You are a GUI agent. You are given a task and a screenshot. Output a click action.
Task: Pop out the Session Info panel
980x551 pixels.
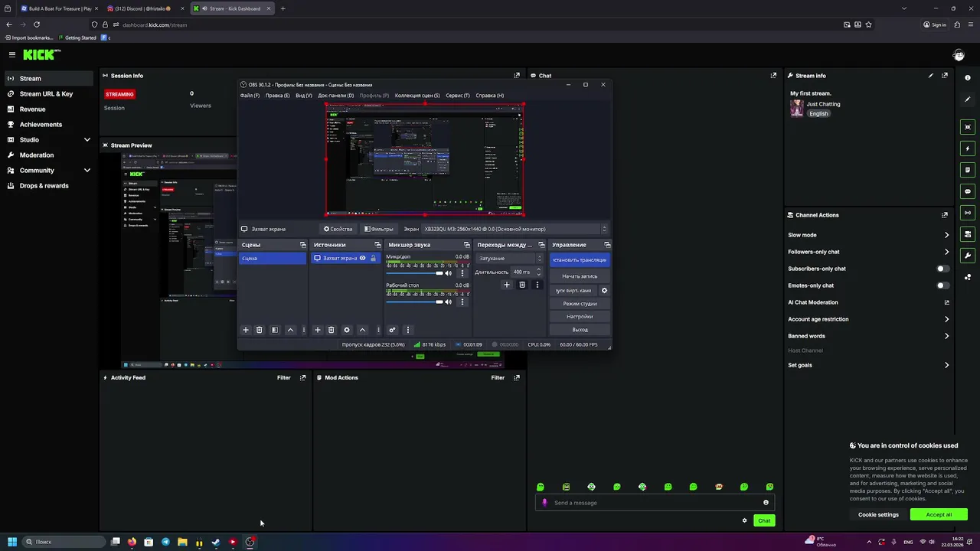point(517,76)
